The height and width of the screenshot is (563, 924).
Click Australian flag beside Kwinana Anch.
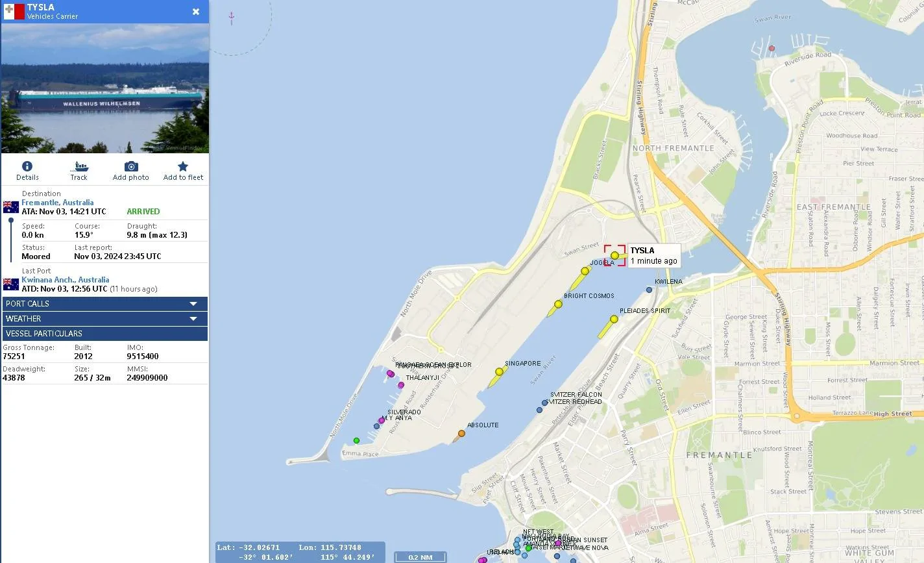click(11, 284)
